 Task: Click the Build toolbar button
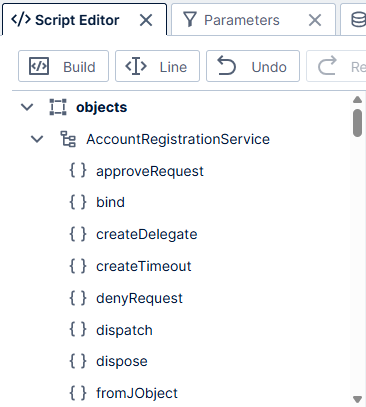[63, 66]
